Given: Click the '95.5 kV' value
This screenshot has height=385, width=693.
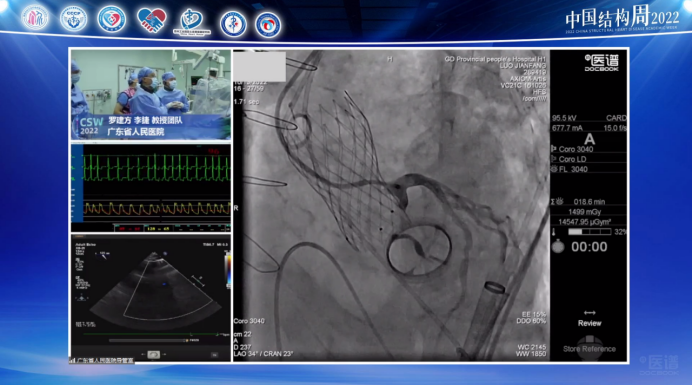Looking at the screenshot, I should coord(564,118).
